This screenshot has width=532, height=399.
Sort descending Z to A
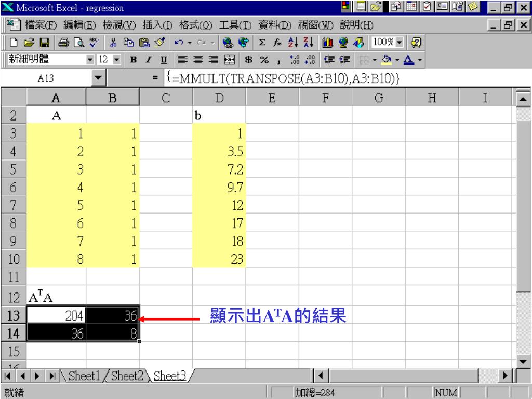pos(308,43)
